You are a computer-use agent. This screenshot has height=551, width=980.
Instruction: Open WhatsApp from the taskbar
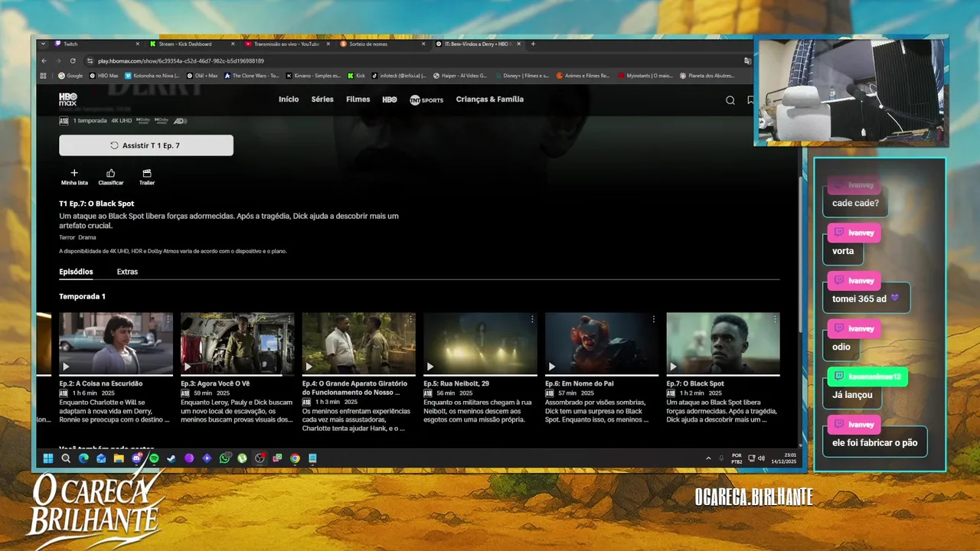[x=224, y=458]
